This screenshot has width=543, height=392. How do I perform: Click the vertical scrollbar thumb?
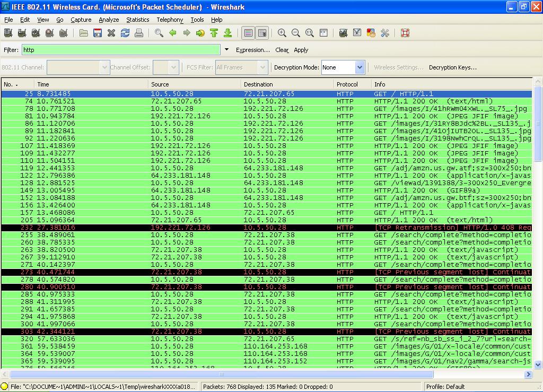point(538,124)
